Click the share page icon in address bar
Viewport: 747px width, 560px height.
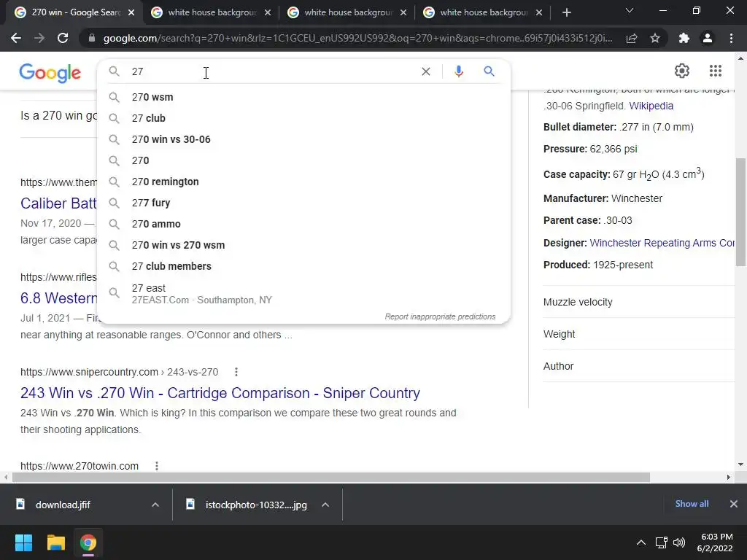pos(632,38)
